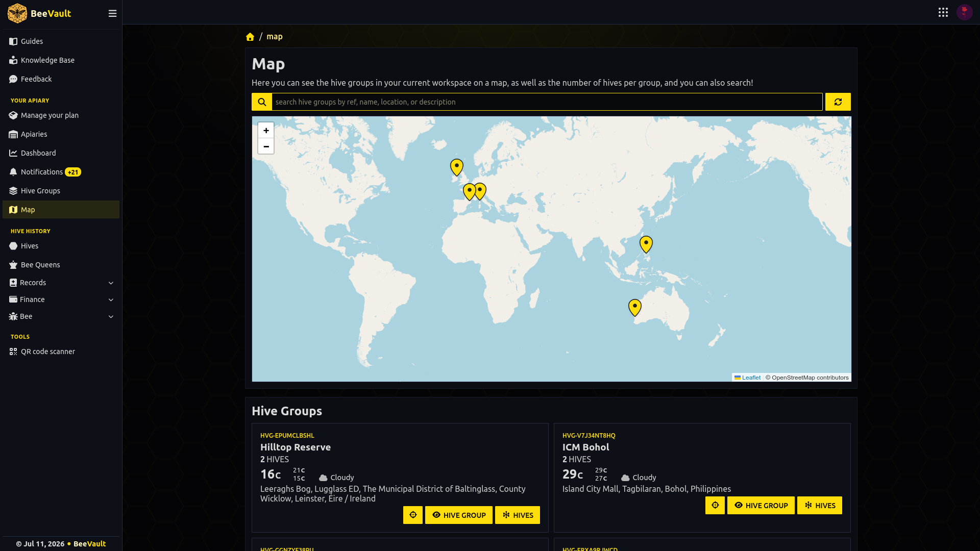Select the Ireland map pin marker

click(457, 167)
